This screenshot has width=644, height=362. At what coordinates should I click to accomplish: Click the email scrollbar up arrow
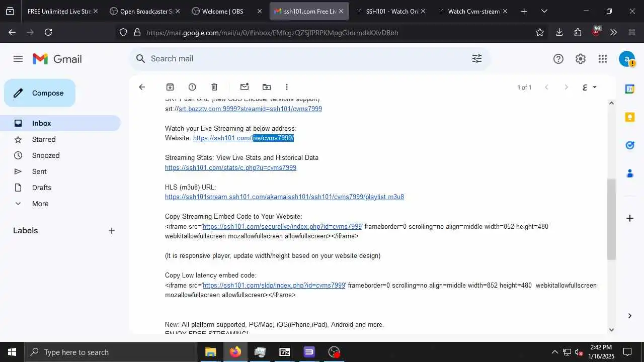(611, 103)
